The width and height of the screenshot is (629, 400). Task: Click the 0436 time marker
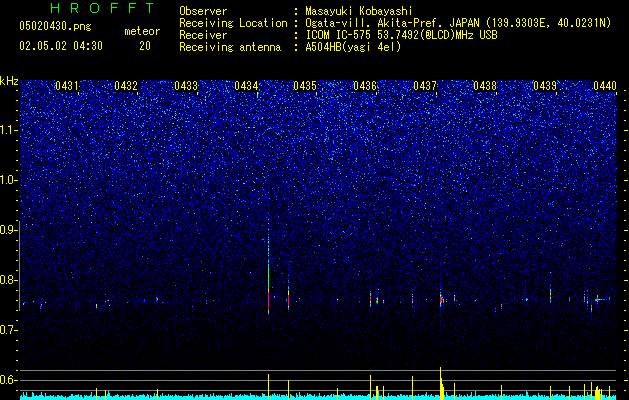365,86
